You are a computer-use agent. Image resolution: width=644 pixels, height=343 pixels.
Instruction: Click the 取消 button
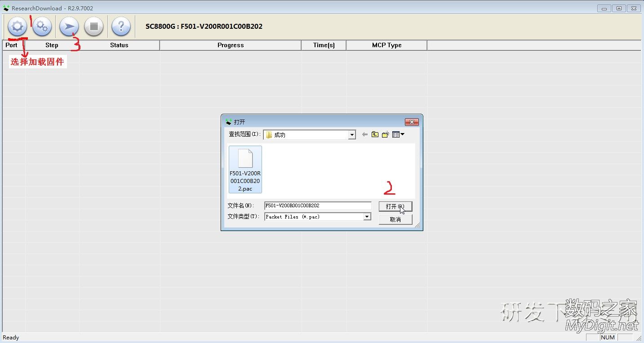(395, 219)
